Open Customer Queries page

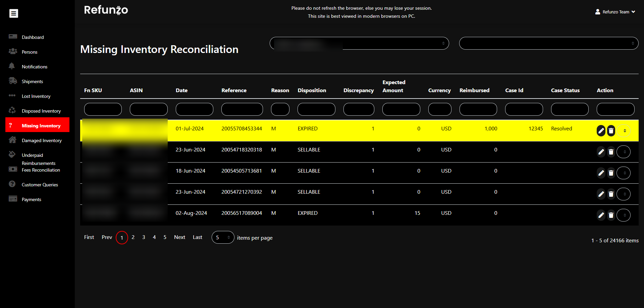pyautogui.click(x=40, y=185)
